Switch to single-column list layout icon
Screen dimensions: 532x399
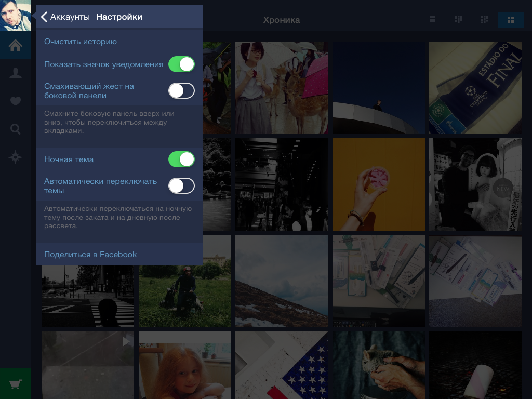(x=432, y=20)
